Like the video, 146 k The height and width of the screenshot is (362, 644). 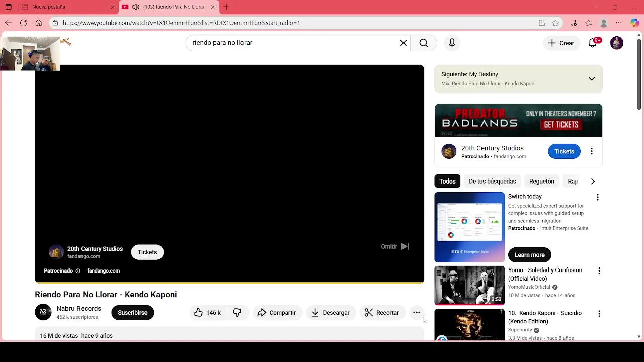(208, 313)
